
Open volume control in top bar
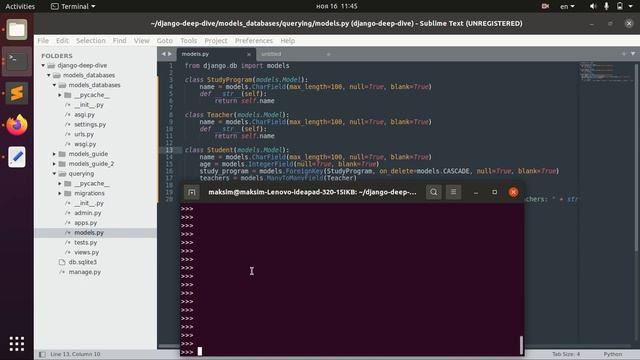(x=593, y=6)
